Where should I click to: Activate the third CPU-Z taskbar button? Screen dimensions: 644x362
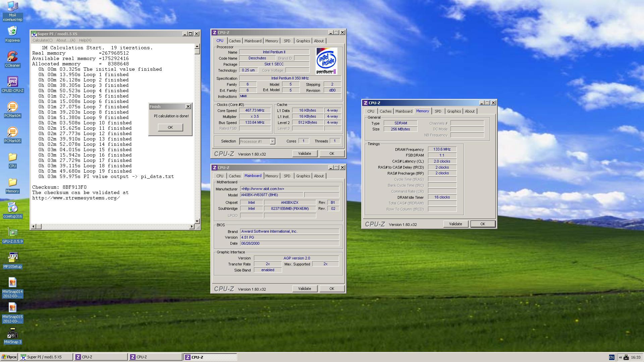coord(210,357)
